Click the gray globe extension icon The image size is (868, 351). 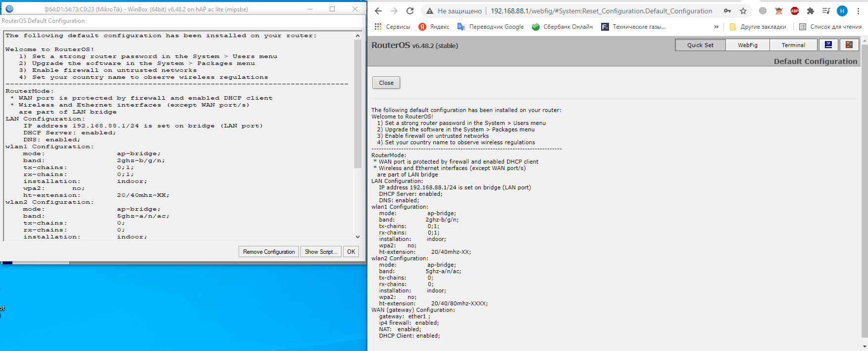click(x=763, y=11)
